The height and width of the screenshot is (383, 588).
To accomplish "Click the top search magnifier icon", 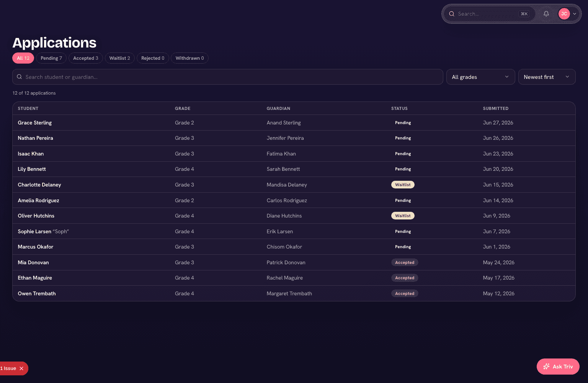I will [452, 14].
